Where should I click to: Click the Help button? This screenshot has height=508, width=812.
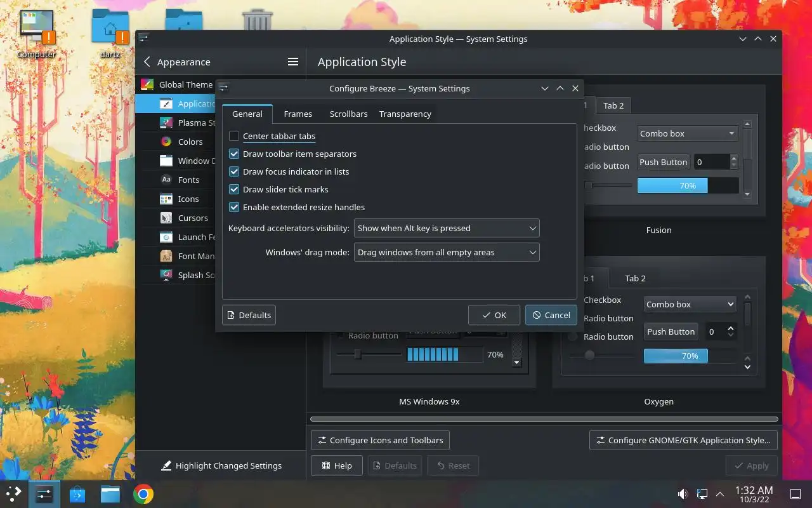point(336,465)
